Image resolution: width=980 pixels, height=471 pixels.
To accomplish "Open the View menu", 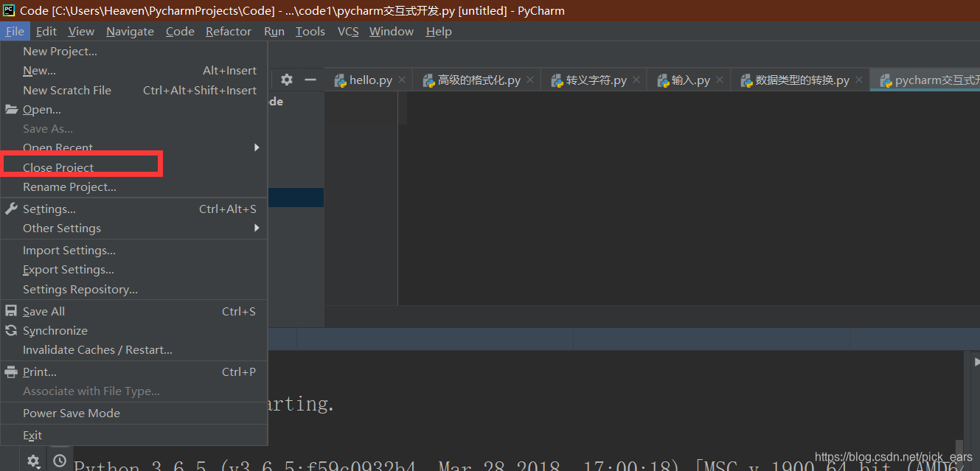I will (x=81, y=31).
